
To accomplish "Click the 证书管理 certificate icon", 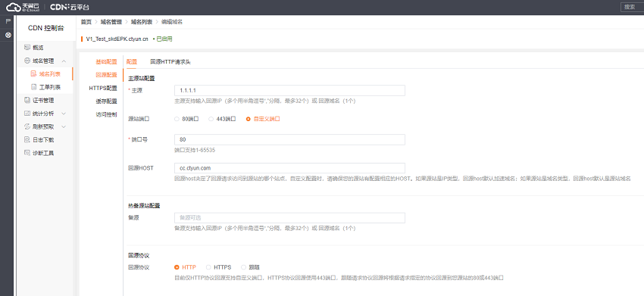I will click(x=27, y=100).
